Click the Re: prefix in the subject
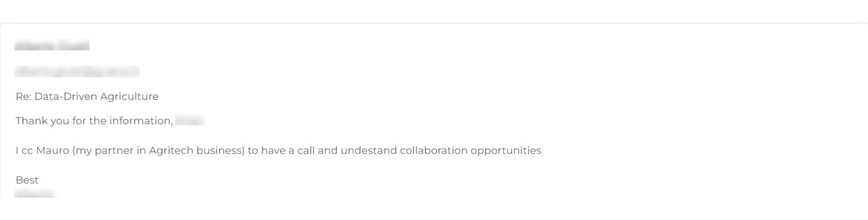Screen dimensions: 868x220 tap(23, 96)
